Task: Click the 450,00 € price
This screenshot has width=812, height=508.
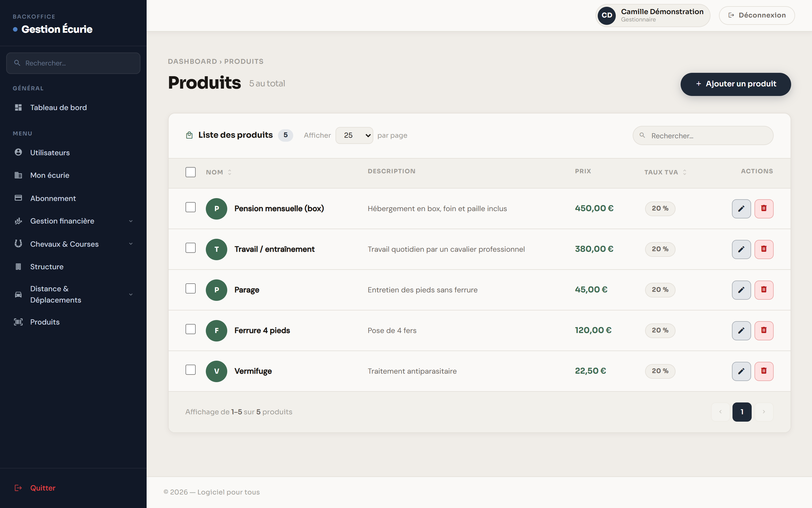Action: pyautogui.click(x=594, y=208)
